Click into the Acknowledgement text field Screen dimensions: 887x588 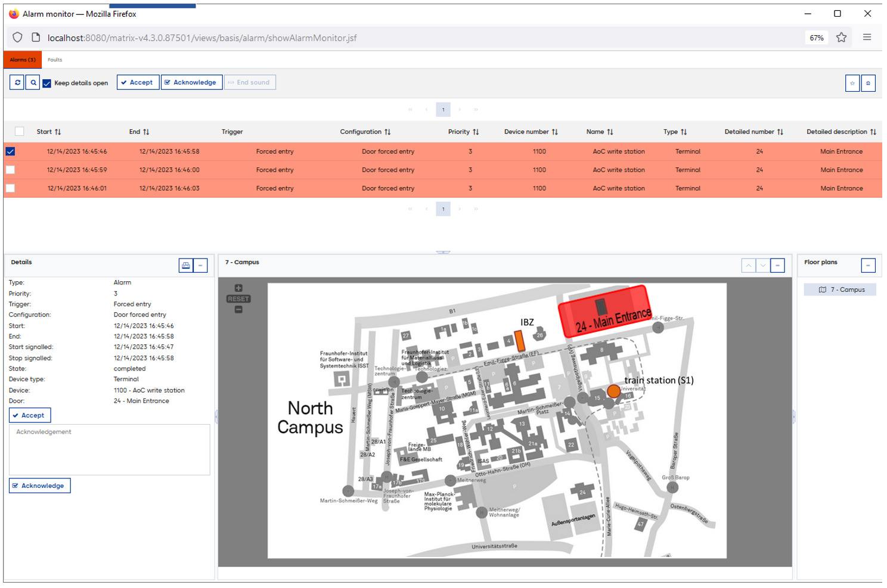click(110, 449)
